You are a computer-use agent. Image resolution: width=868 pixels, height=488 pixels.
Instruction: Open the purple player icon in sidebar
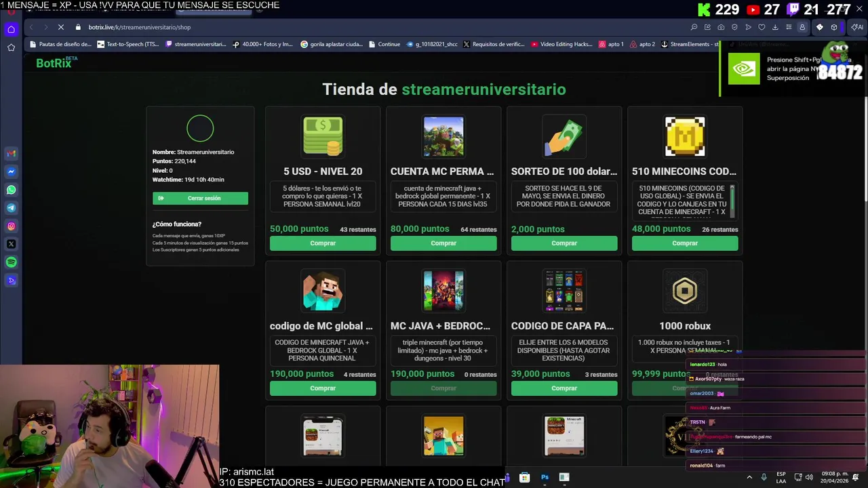tap(11, 281)
